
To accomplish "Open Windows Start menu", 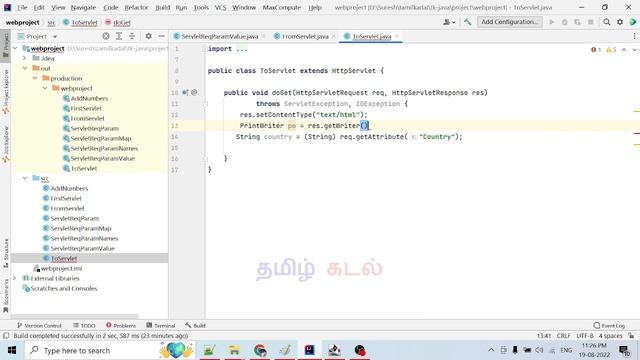I will [12, 350].
